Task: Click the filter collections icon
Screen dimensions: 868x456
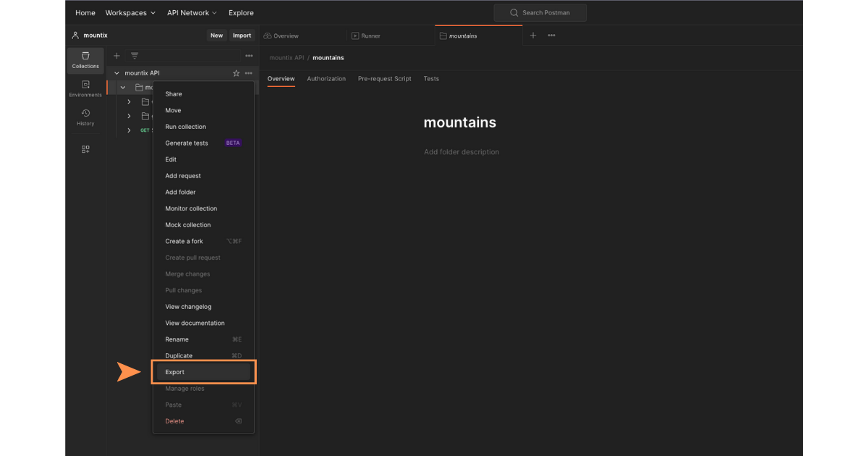Action: click(135, 56)
